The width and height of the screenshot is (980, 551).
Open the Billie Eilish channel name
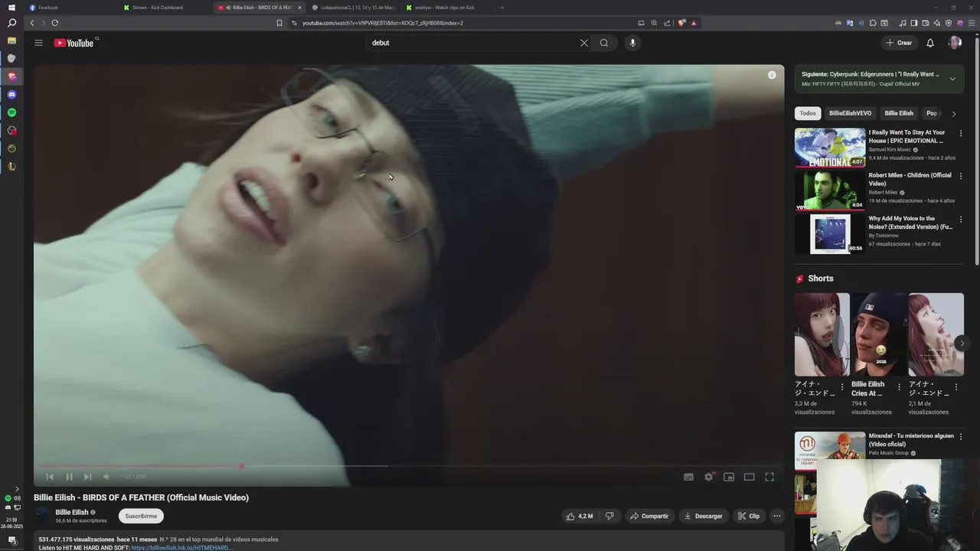[71, 512]
